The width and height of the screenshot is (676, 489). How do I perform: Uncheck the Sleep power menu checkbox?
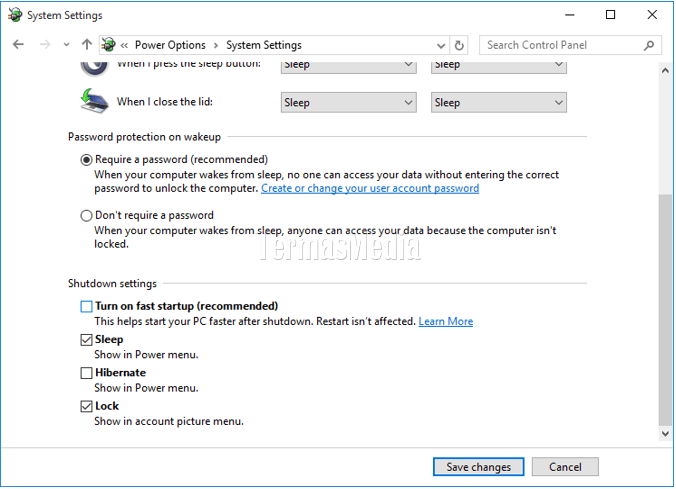(x=86, y=340)
